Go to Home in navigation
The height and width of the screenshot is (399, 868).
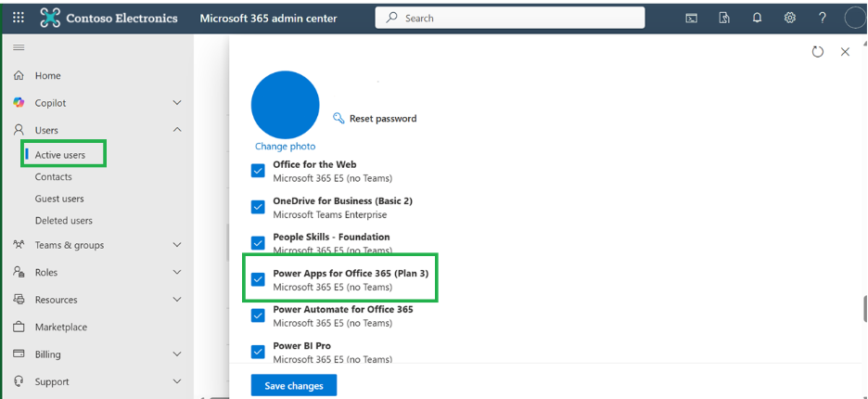click(x=47, y=75)
